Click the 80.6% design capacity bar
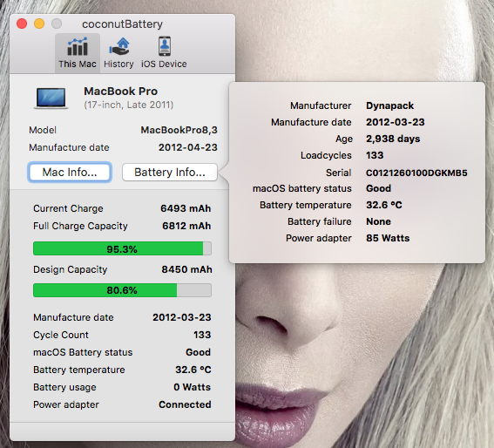494x448 pixels. [x=122, y=290]
